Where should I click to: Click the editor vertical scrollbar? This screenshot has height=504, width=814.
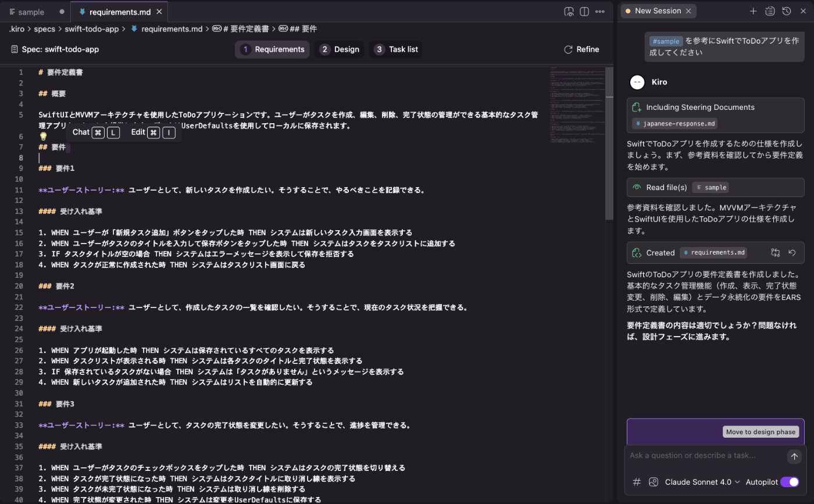coord(609,143)
